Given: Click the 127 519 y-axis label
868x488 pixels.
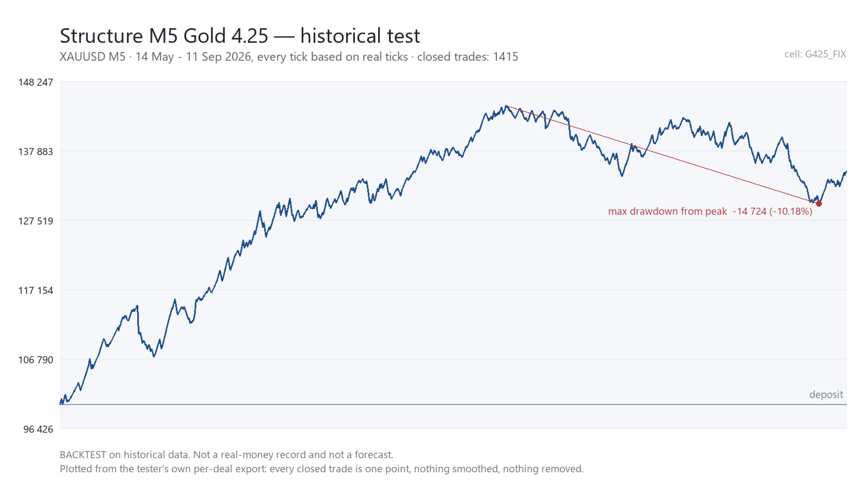Looking at the screenshot, I should (x=36, y=221).
